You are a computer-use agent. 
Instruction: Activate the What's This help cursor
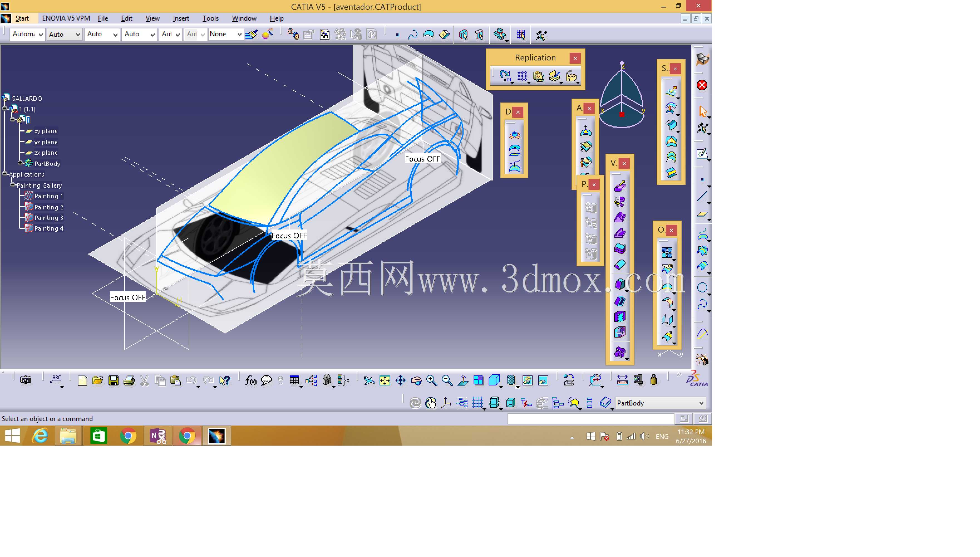[225, 380]
